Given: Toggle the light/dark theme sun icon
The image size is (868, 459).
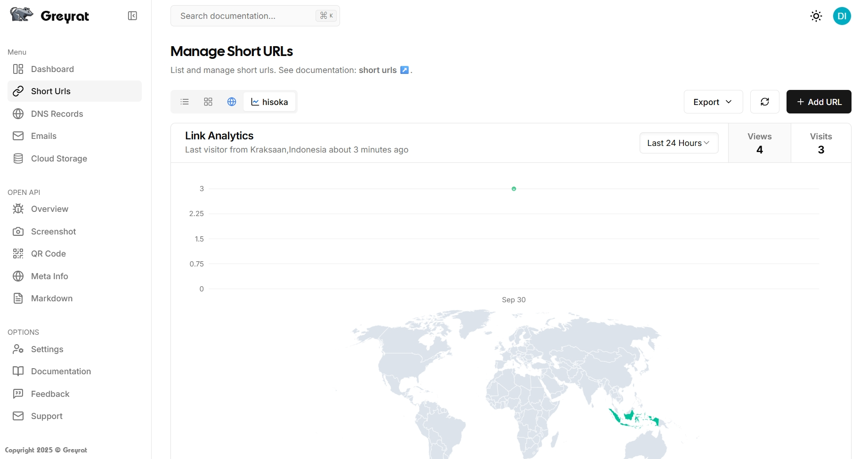Looking at the screenshot, I should pyautogui.click(x=816, y=16).
